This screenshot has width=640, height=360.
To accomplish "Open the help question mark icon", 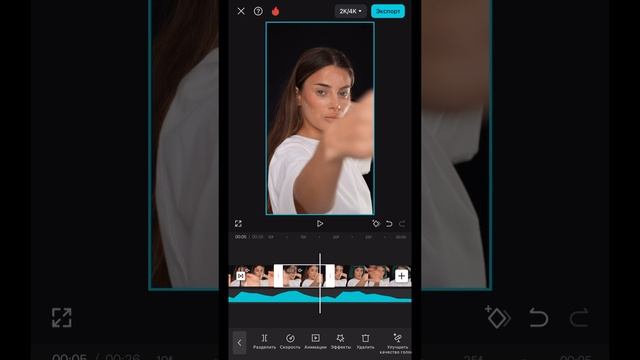I will (258, 11).
